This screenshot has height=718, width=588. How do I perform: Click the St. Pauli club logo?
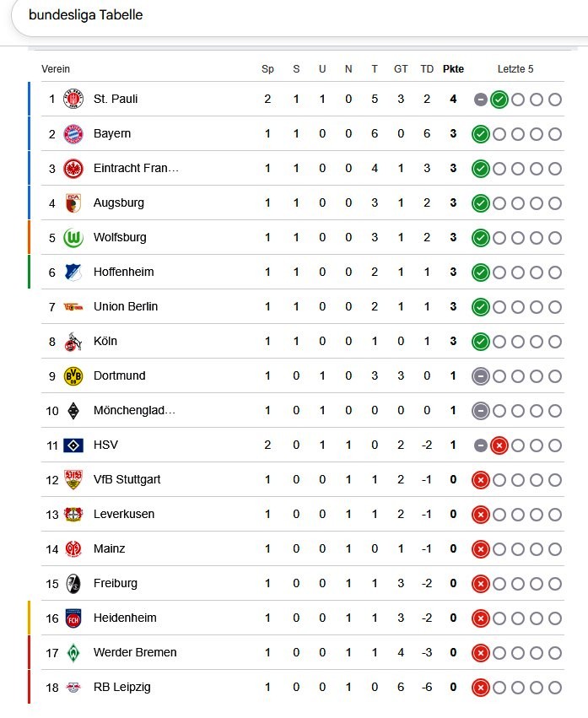coord(74,100)
